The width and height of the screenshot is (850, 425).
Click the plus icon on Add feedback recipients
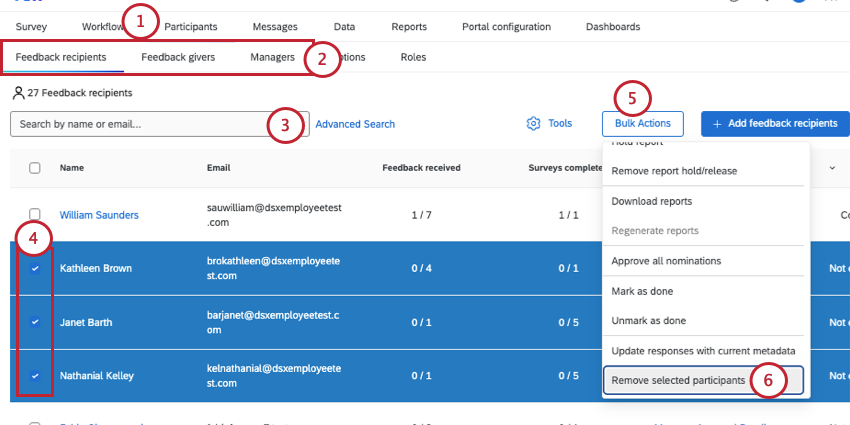pyautogui.click(x=717, y=124)
